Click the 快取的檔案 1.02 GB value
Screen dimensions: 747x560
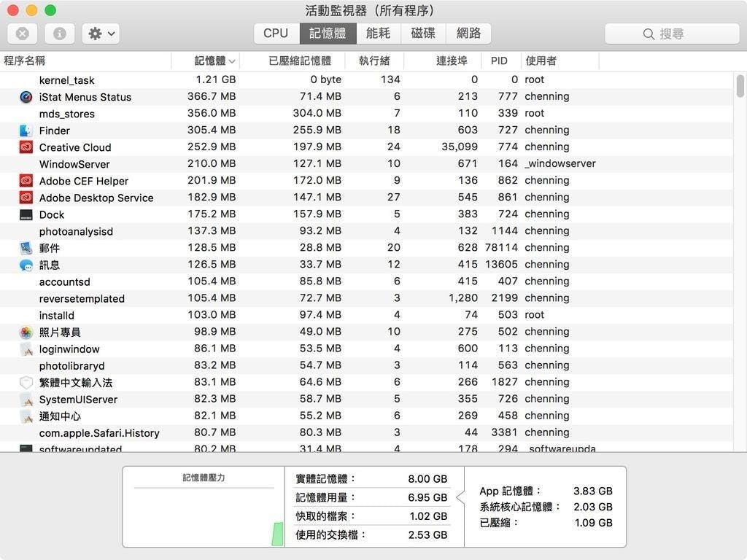tap(428, 516)
